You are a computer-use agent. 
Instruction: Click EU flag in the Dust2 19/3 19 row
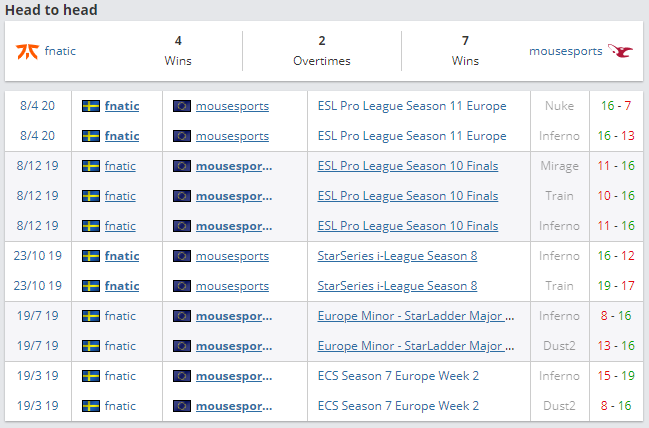[x=182, y=406]
